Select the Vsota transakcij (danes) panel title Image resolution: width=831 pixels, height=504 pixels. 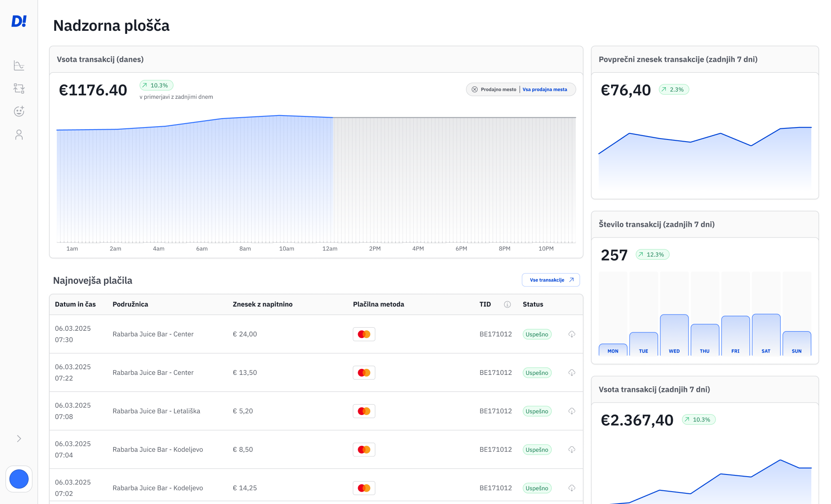100,59
